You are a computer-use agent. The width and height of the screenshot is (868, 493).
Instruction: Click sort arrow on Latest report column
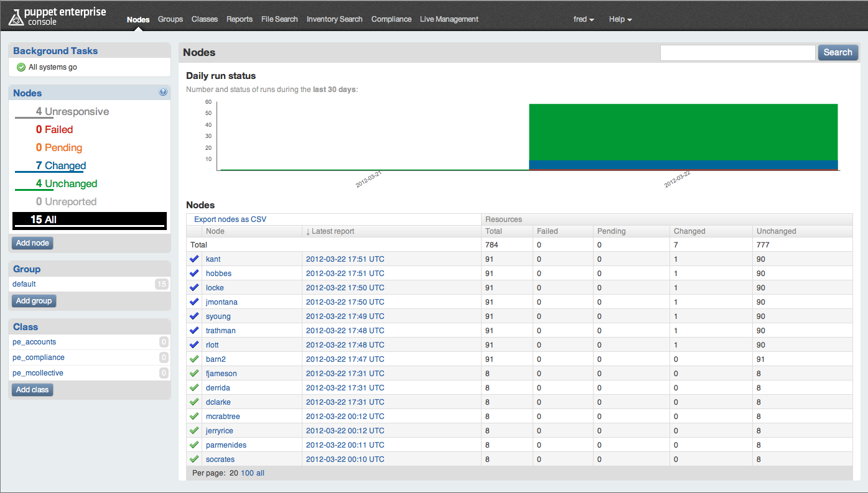click(x=307, y=231)
